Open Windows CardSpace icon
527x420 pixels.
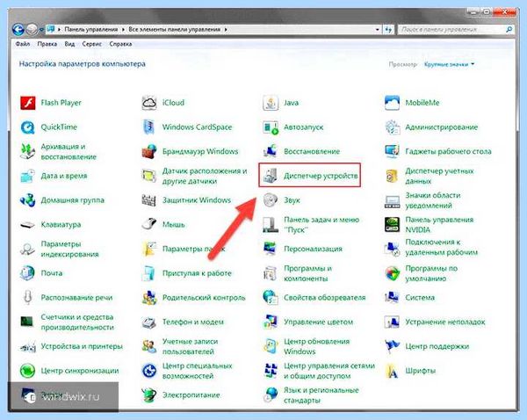click(149, 127)
